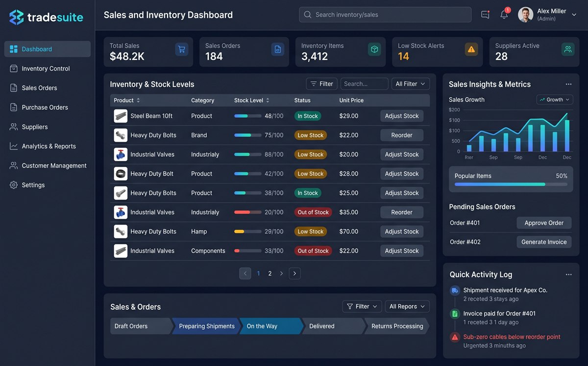Open the Growth chart dropdown
Viewport: 588px width, 366px height.
[555, 100]
